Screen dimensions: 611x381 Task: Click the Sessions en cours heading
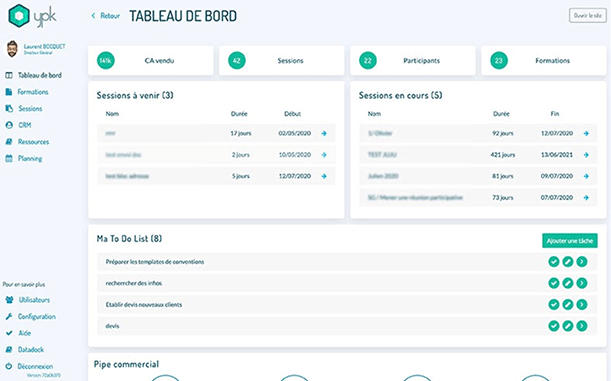[401, 95]
